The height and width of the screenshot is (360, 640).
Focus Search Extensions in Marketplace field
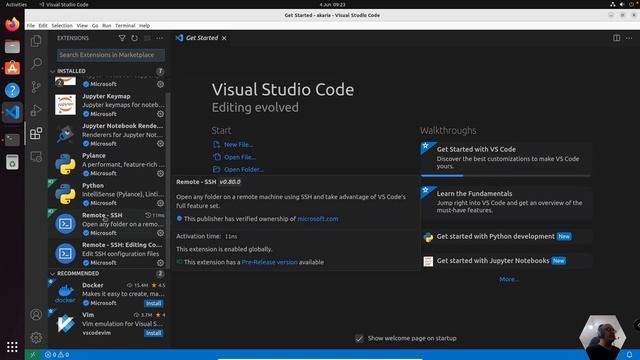(x=111, y=55)
